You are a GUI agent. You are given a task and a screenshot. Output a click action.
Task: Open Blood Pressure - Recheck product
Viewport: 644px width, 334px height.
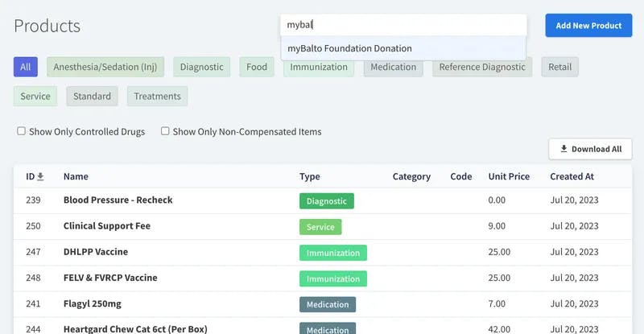118,200
